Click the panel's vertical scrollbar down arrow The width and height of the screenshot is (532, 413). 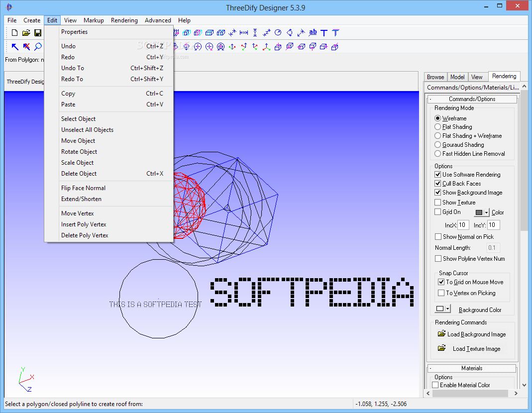tap(524, 385)
